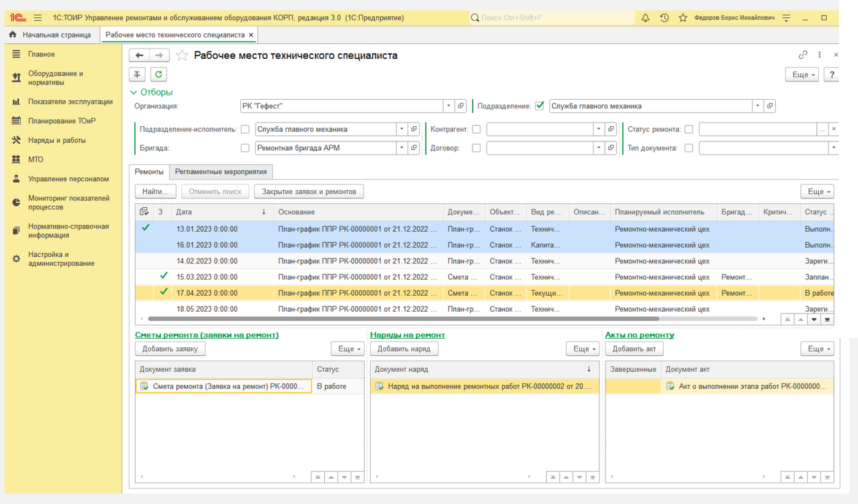Click the Refresh button with green arrow
Viewport: 858px width, 504px height.
tap(159, 74)
